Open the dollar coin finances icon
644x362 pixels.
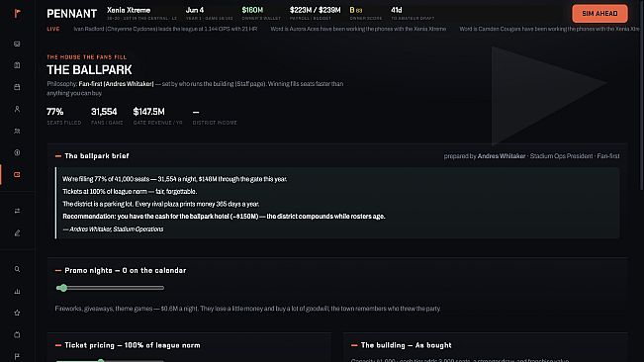tap(17, 152)
